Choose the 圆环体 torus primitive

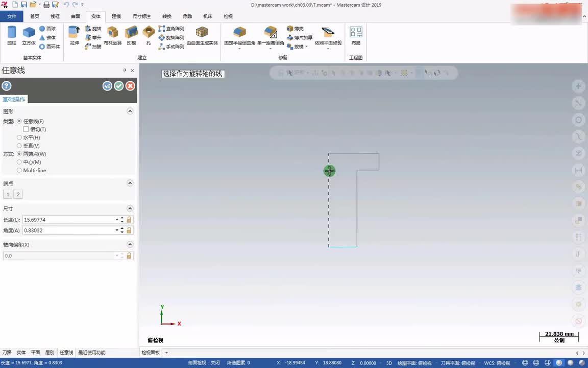(x=50, y=47)
